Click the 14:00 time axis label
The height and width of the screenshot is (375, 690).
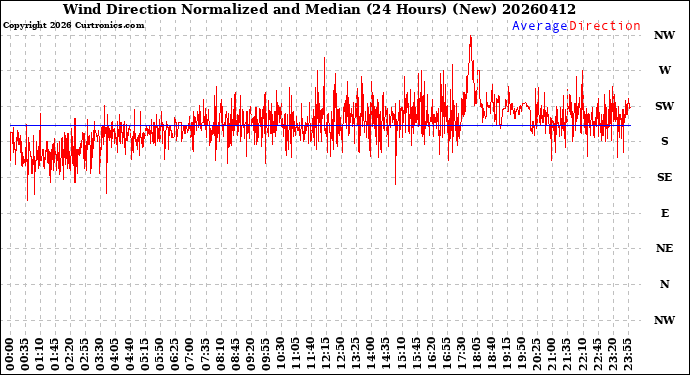371,354
